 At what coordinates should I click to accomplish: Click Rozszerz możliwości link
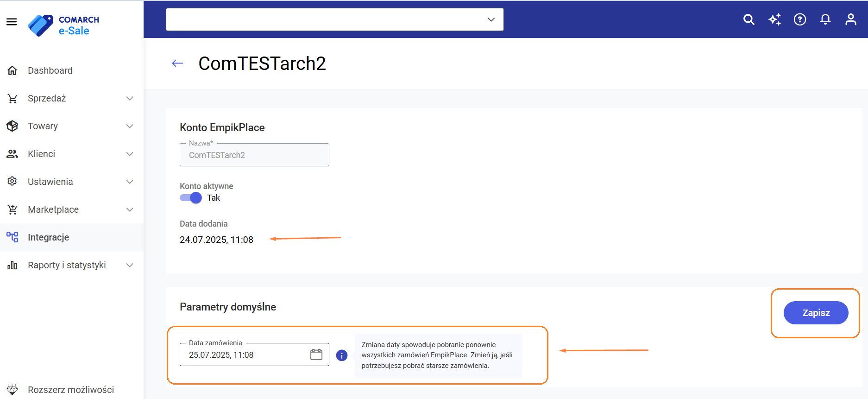[71, 390]
